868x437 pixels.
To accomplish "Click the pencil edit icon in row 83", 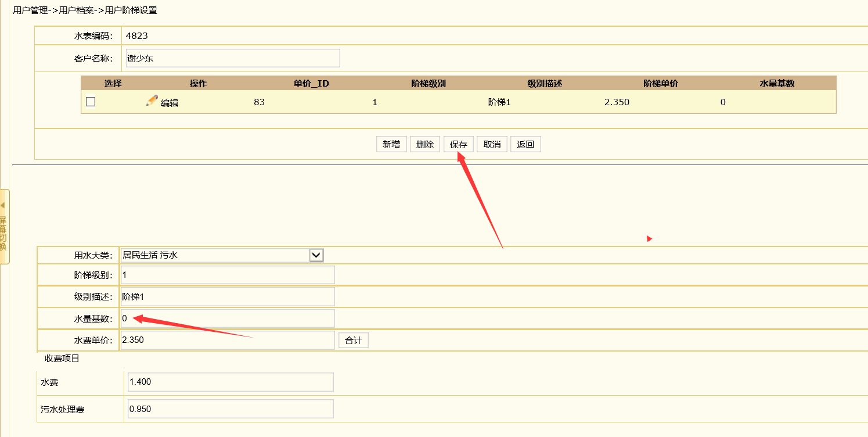I will [152, 101].
